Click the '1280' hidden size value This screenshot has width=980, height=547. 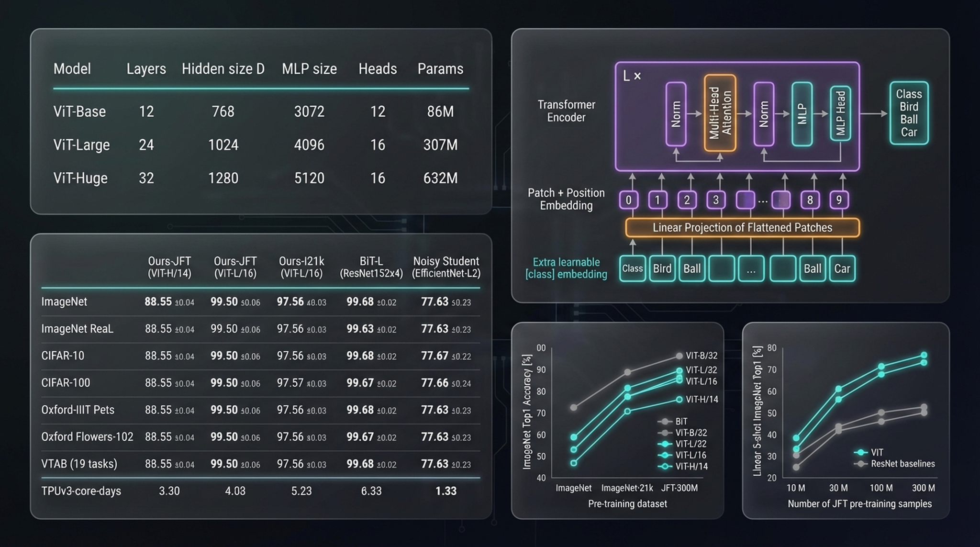click(x=223, y=178)
